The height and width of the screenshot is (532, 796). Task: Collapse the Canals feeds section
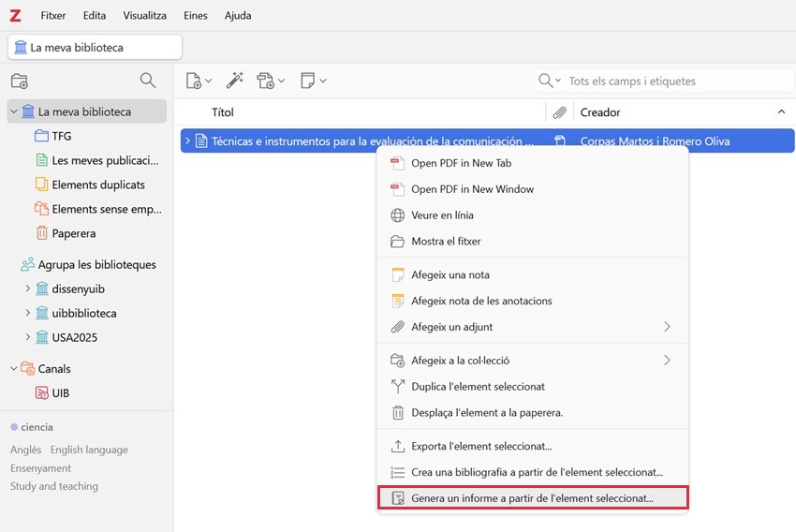14,368
